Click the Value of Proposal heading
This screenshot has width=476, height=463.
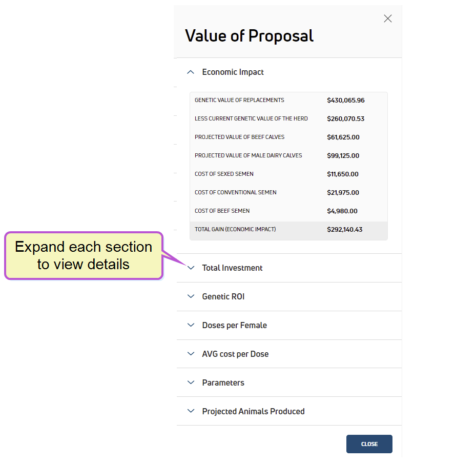pyautogui.click(x=249, y=36)
